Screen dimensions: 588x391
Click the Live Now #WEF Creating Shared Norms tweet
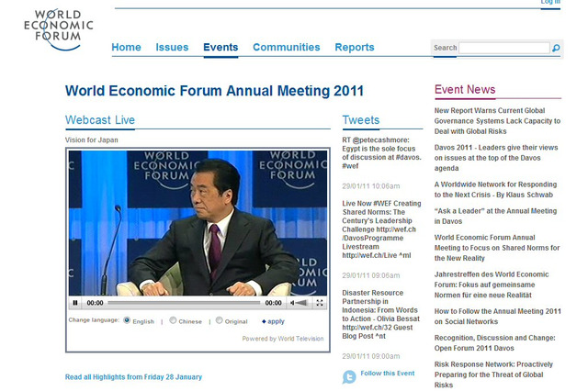(381, 229)
